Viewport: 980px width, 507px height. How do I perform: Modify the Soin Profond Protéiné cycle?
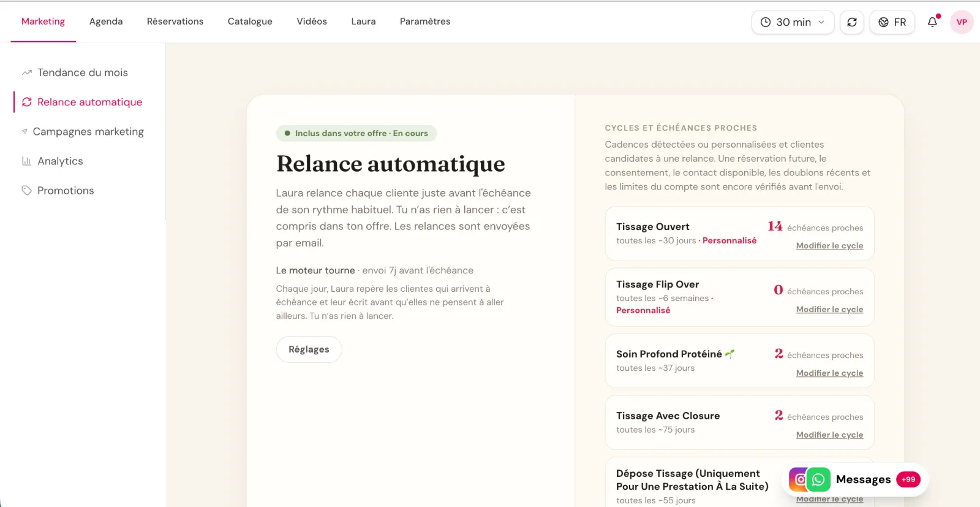[829, 373]
